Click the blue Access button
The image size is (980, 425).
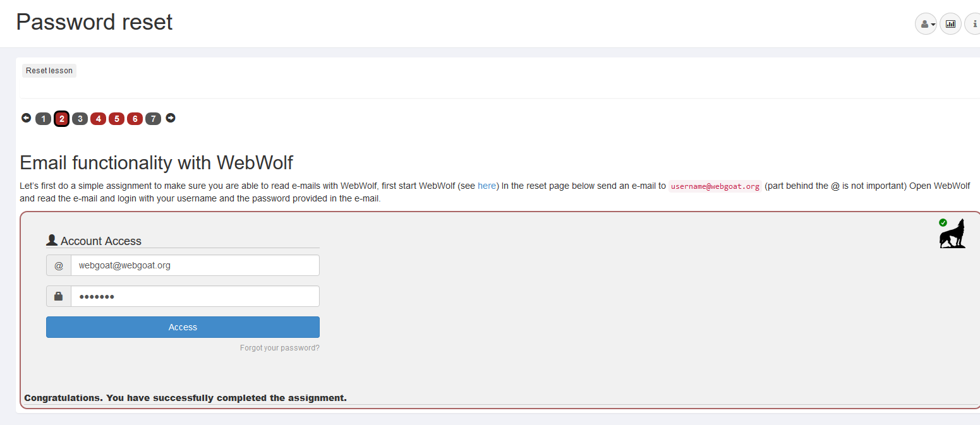coord(183,327)
